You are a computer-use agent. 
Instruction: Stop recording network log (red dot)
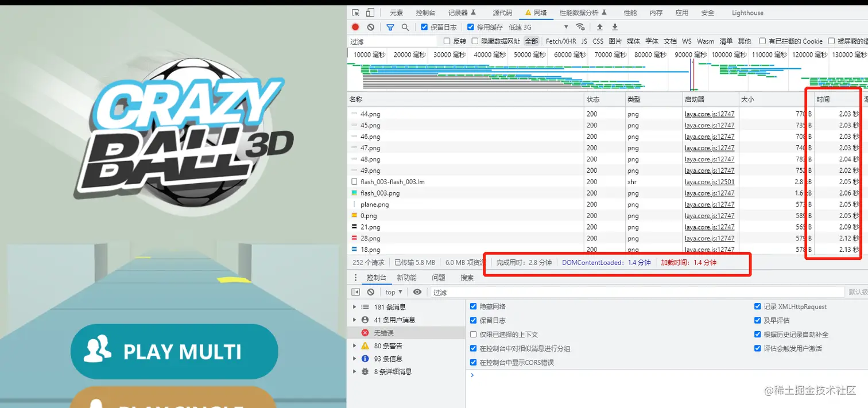pyautogui.click(x=355, y=27)
